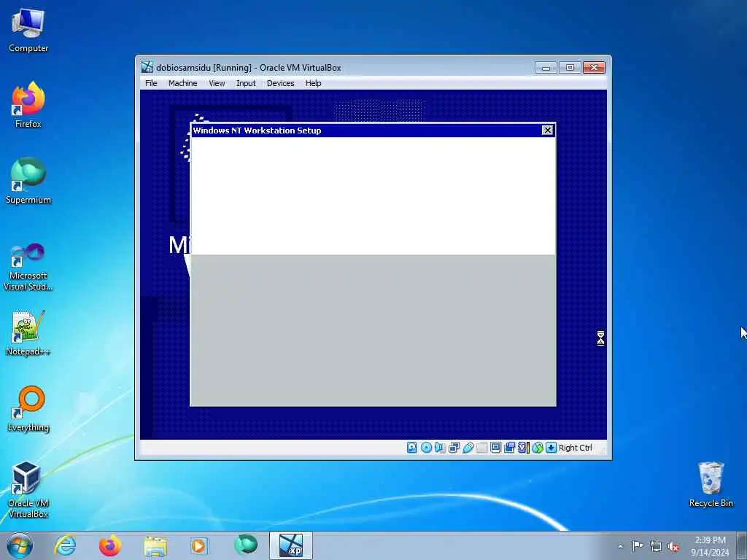The image size is (747, 560).
Task: Switch to the running VirtualBox XP taskbar button
Action: (291, 545)
